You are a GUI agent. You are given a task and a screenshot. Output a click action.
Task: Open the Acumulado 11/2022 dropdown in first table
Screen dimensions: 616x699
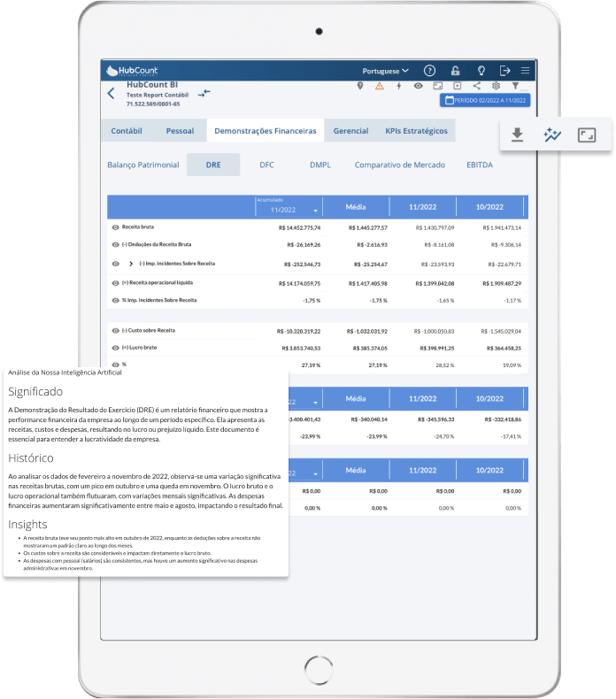pos(289,207)
